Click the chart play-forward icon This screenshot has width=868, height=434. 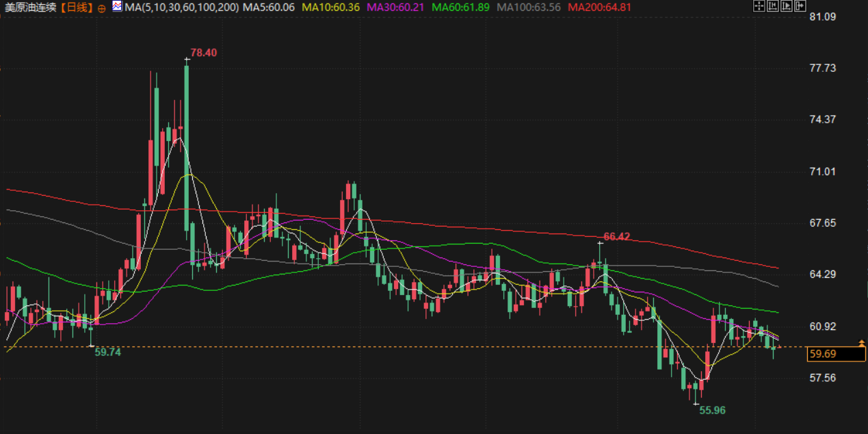tap(787, 5)
